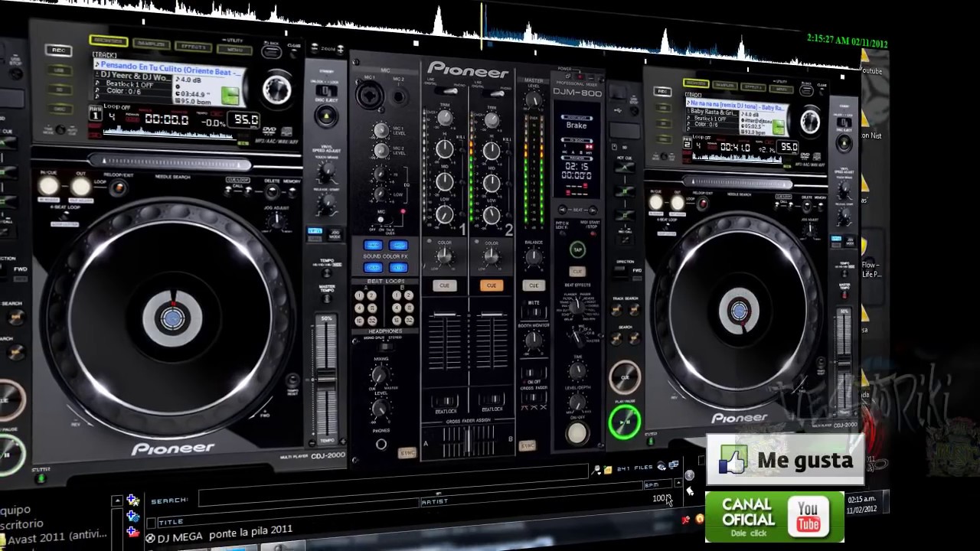980x551 pixels.
Task: Open the SAMPLER tab on left deck
Action: pos(151,44)
